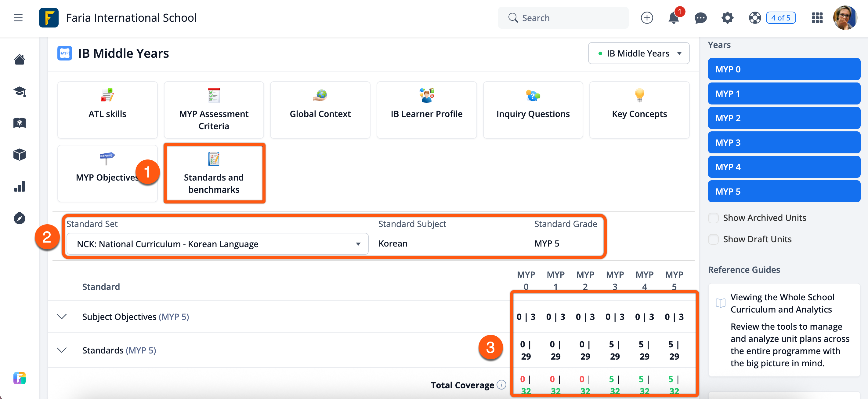Enable Show Archived Units checkbox

coord(713,218)
